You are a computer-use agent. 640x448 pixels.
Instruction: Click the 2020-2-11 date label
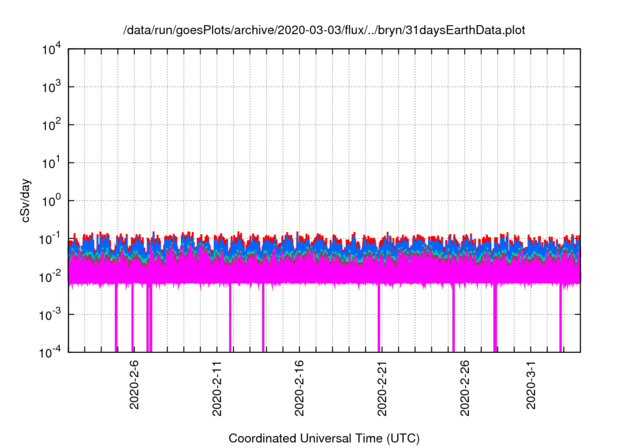217,388
